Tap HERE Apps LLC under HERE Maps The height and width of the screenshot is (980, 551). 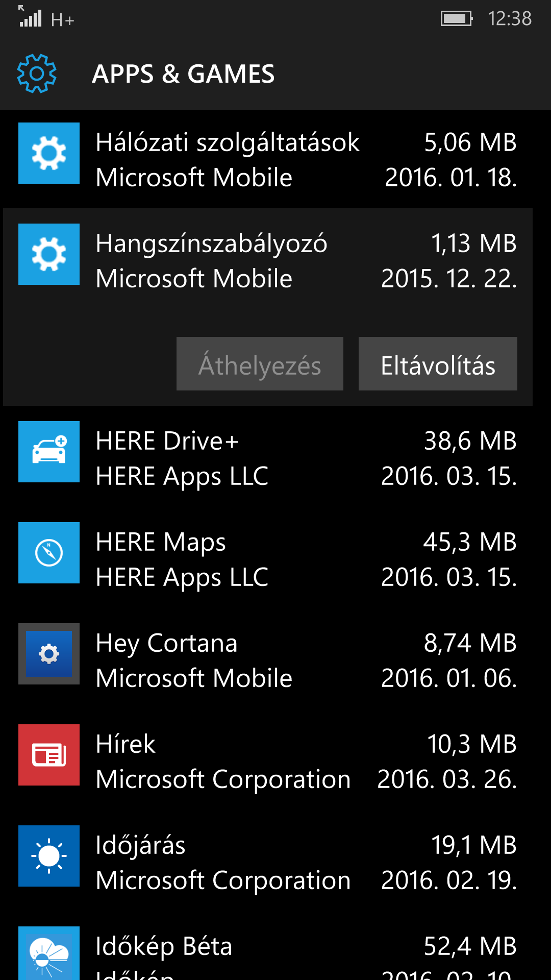click(x=182, y=578)
